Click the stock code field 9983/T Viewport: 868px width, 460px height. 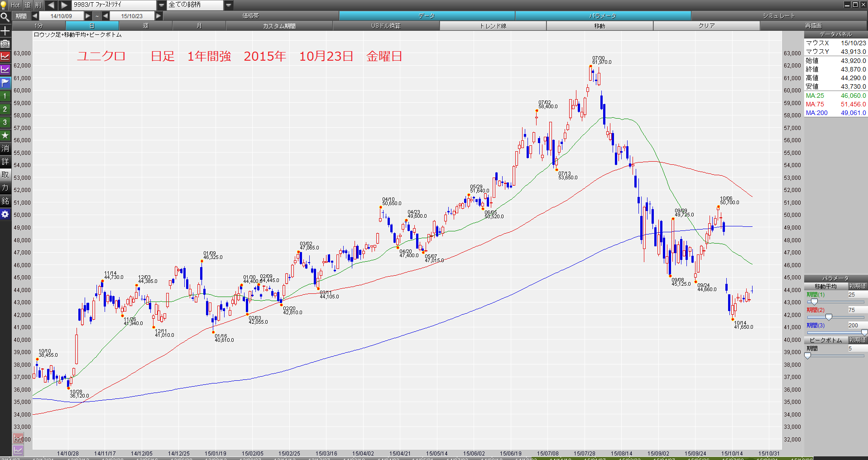coord(114,5)
